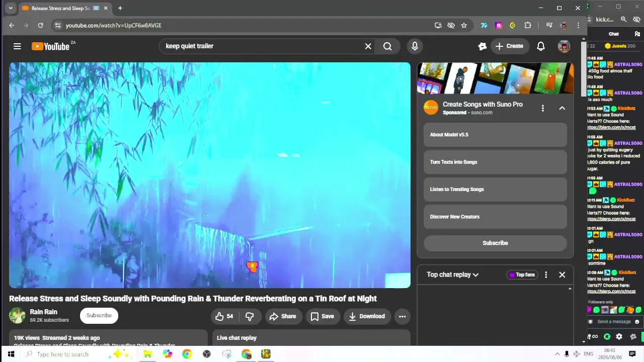644x362 pixels.
Task: Click the YouTube search magnifier button
Action: click(387, 46)
